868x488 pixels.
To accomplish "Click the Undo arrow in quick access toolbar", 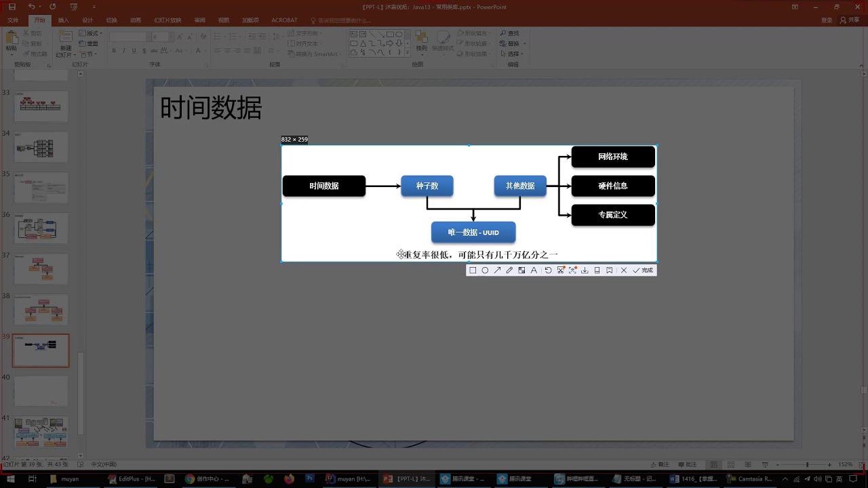I will 31,7.
